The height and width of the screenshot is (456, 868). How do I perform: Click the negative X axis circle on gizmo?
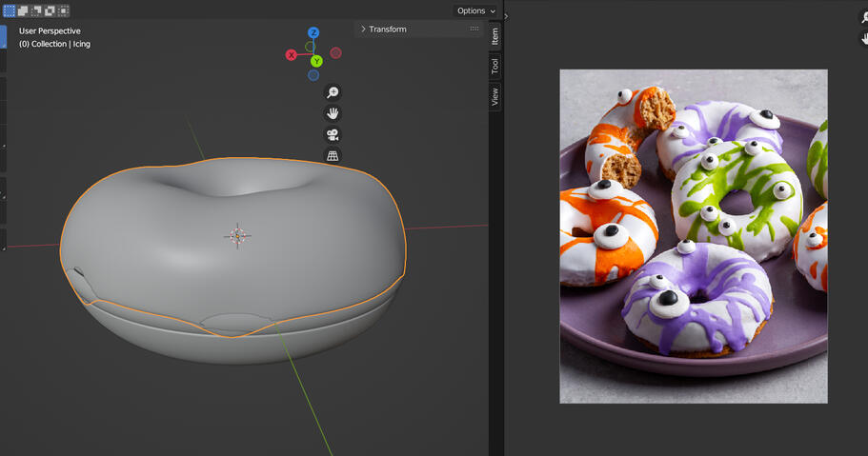tap(335, 53)
